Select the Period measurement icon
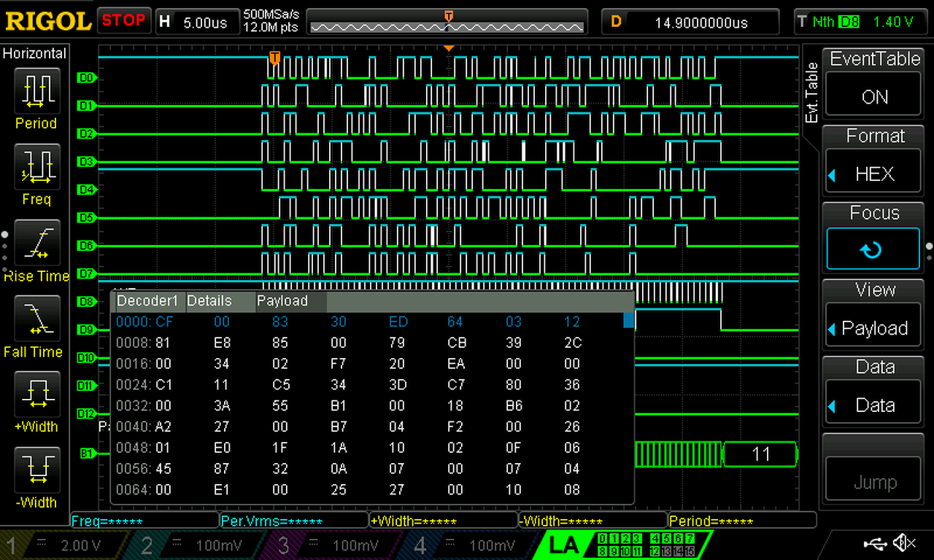Viewport: 934px width, 560px height. click(36, 90)
